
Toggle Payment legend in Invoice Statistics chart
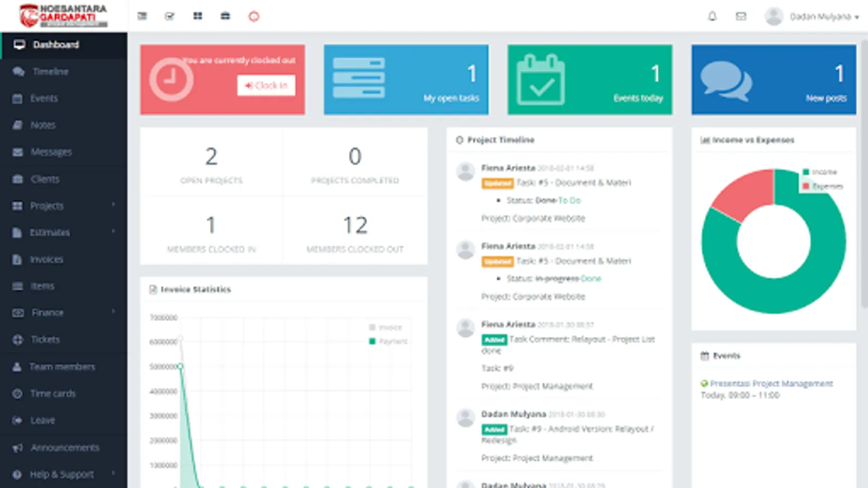tap(388, 341)
